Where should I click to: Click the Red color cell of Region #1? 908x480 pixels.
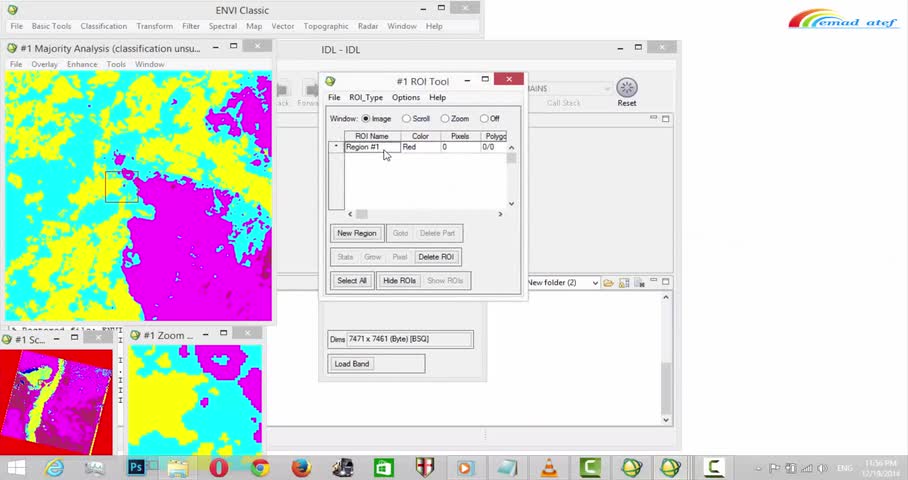[420, 147]
